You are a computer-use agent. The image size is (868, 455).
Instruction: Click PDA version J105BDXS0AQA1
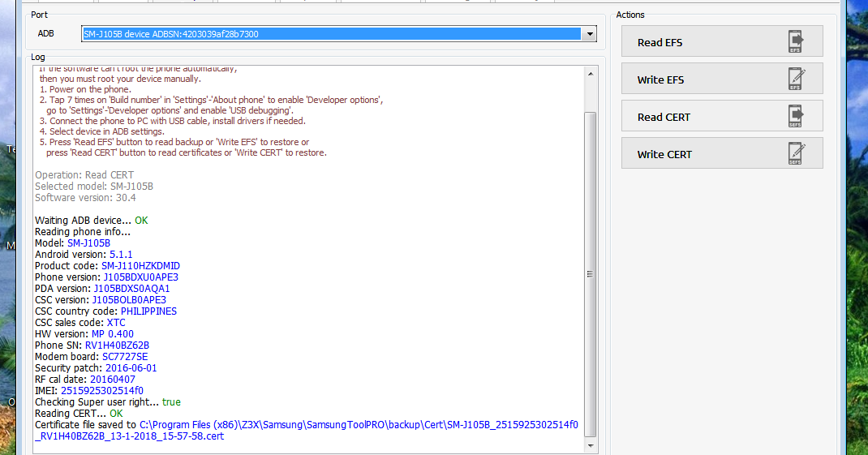(x=131, y=289)
